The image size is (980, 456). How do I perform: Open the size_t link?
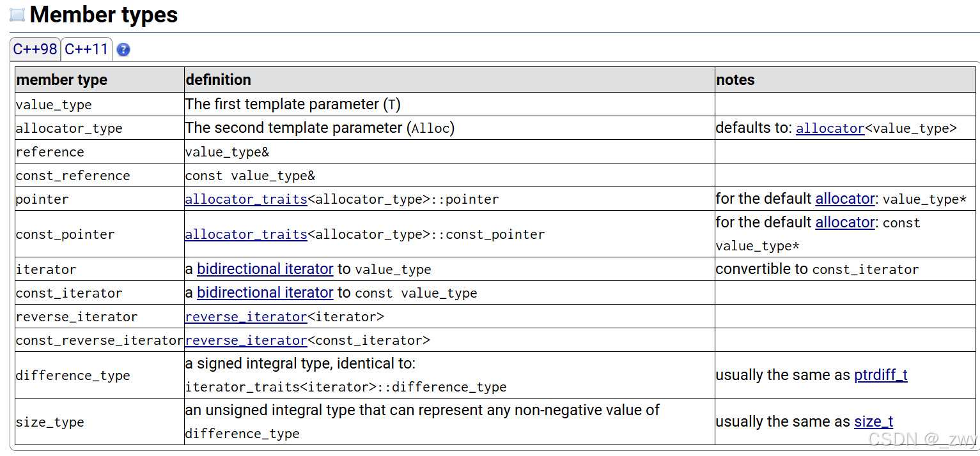(873, 422)
